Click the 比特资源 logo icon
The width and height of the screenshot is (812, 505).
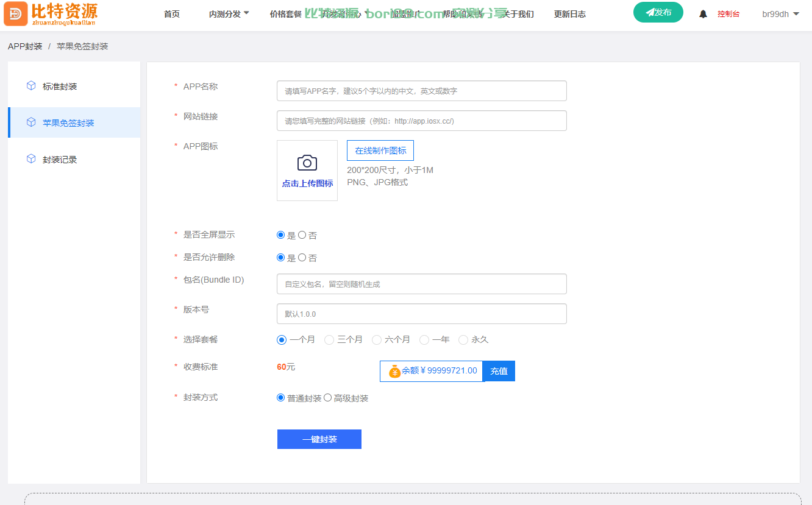click(15, 13)
